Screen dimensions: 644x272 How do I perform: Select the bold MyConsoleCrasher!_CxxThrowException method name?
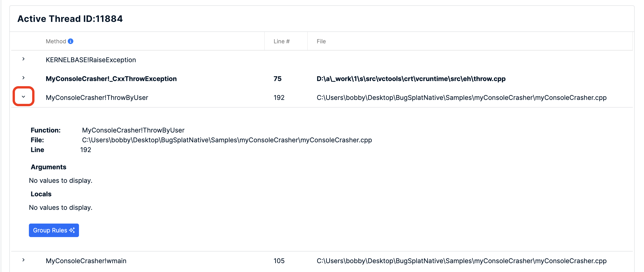coord(111,79)
